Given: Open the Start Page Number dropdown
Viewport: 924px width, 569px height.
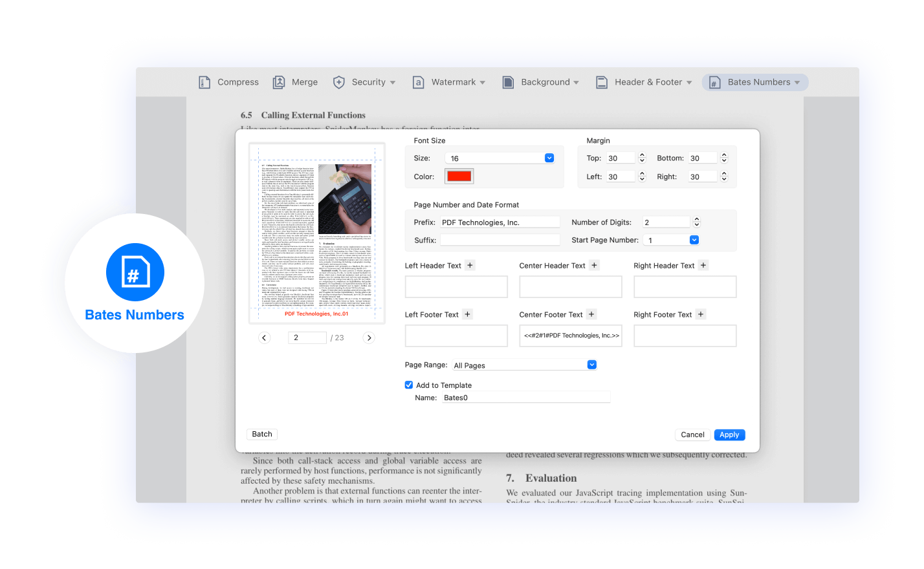Looking at the screenshot, I should coord(694,240).
